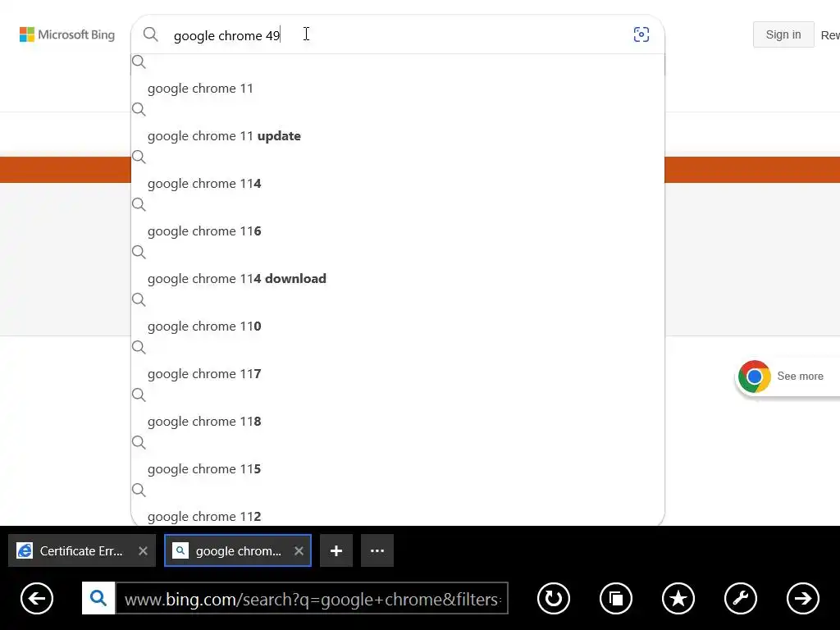
Task: Switch to the google chrome tab
Action: click(x=238, y=550)
